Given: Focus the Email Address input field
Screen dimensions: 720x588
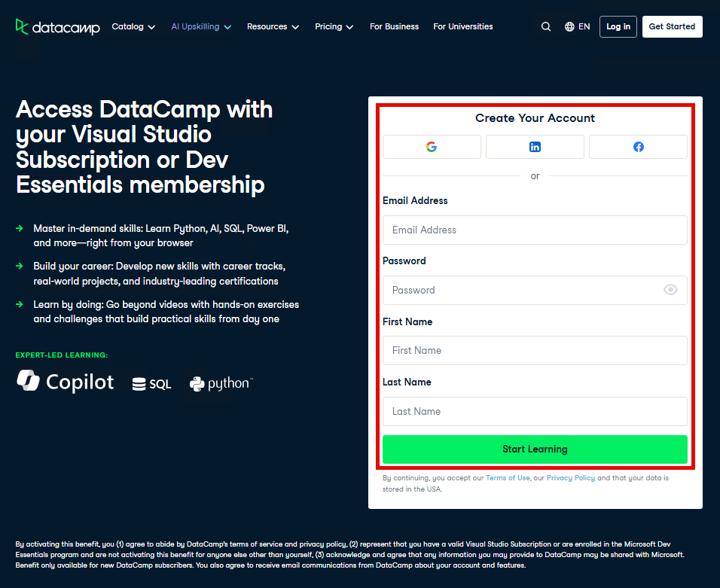Looking at the screenshot, I should (535, 230).
